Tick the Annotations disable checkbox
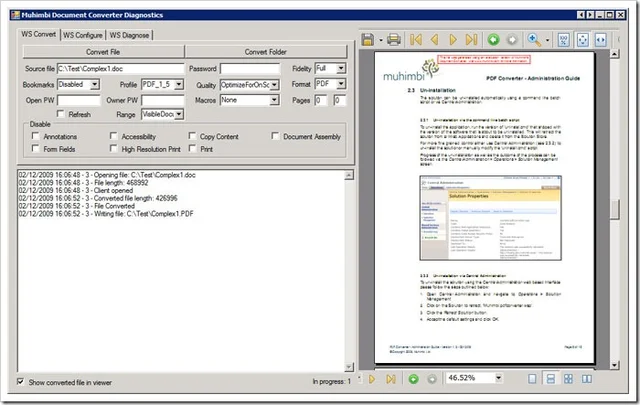Viewport: 640px width, 405px height. pyautogui.click(x=36, y=135)
